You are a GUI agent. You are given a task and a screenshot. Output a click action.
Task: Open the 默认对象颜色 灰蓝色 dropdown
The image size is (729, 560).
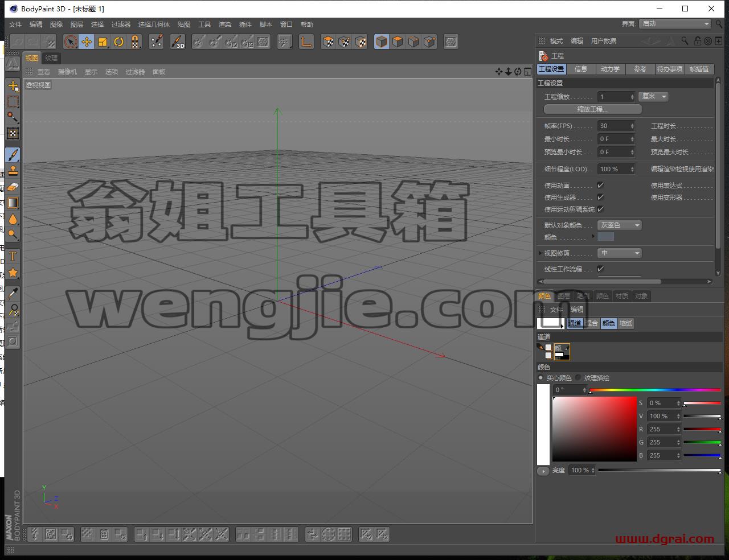pos(620,225)
